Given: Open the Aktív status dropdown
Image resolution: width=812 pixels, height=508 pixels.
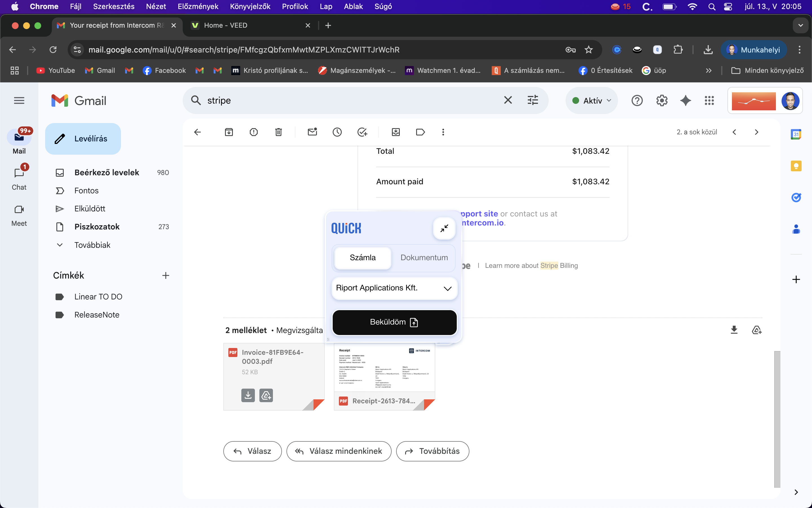Looking at the screenshot, I should 592,100.
